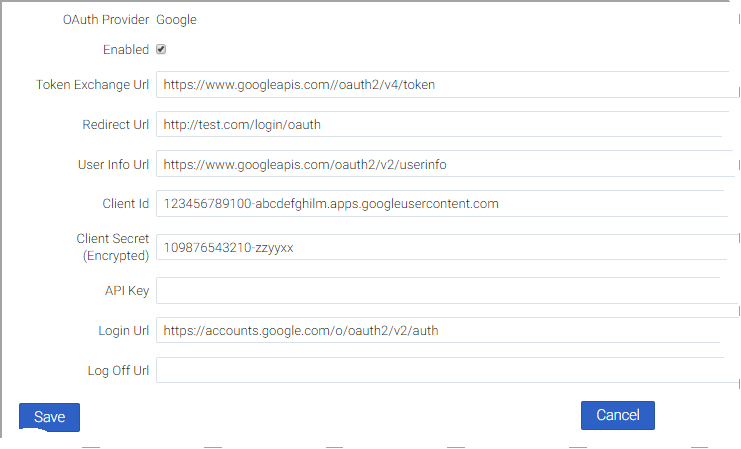Click the empty API Key field
Image resolution: width=741 pixels, height=449 pixels.
tap(440, 291)
